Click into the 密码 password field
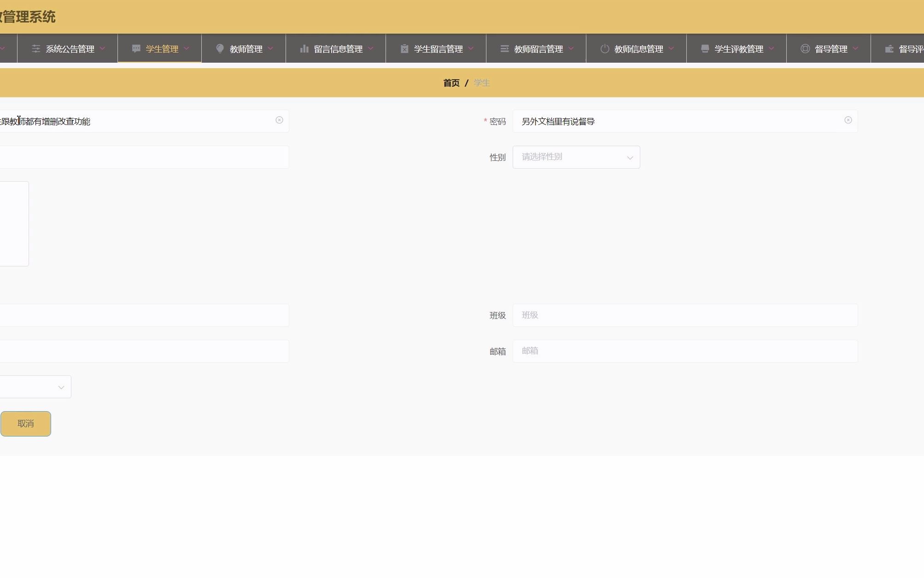Screen dimensions: 924x578 click(685, 121)
